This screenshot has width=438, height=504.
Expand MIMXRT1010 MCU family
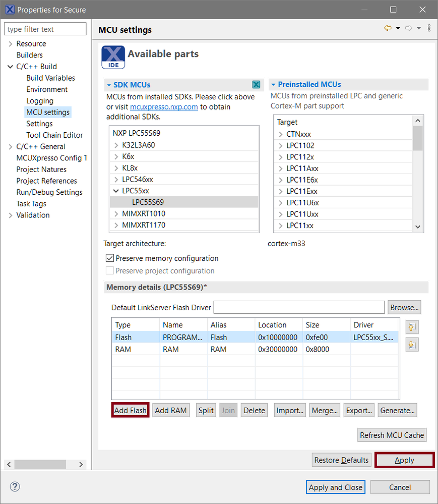click(116, 214)
